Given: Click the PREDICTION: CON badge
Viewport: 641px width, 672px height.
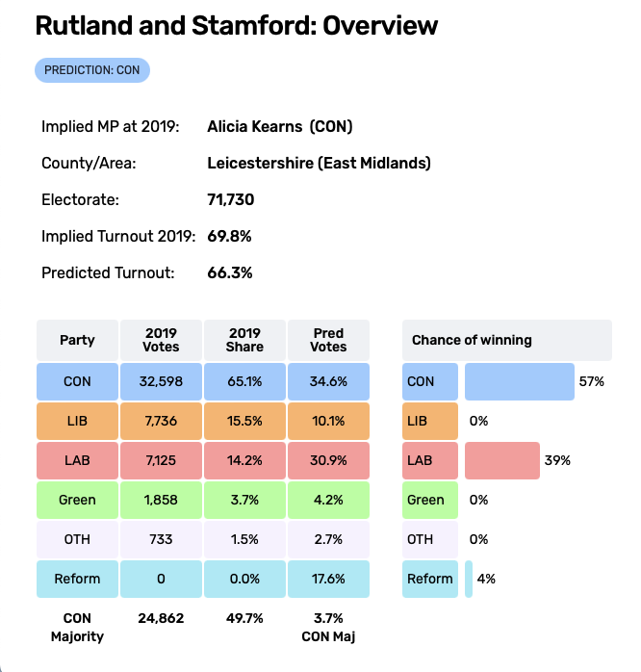Looking at the screenshot, I should [x=92, y=69].
